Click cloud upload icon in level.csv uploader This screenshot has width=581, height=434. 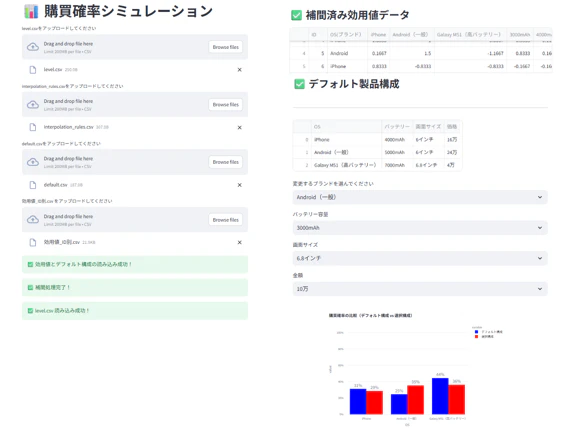tap(33, 47)
